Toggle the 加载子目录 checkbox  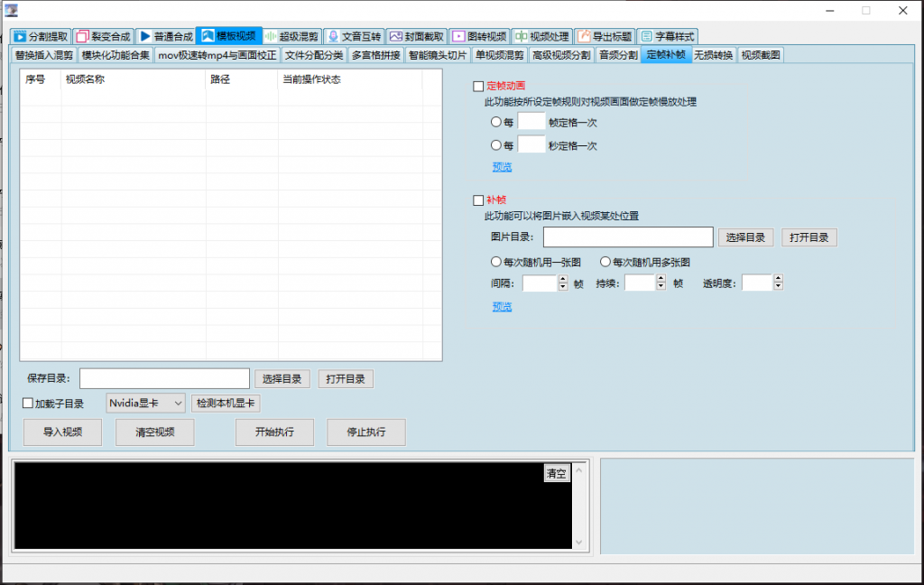tap(27, 404)
